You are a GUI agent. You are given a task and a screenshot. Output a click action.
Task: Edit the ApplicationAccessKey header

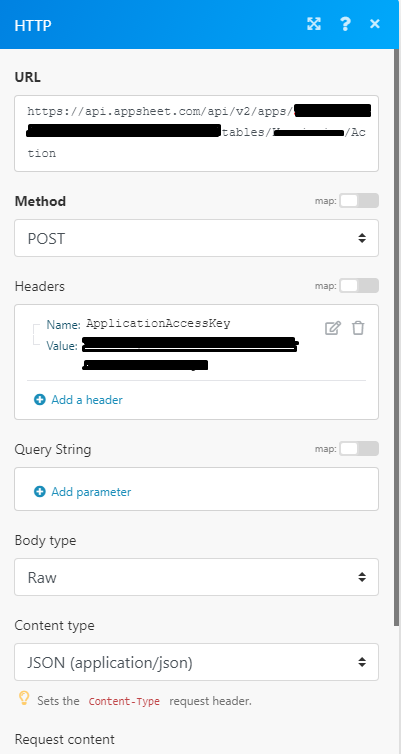click(x=333, y=328)
